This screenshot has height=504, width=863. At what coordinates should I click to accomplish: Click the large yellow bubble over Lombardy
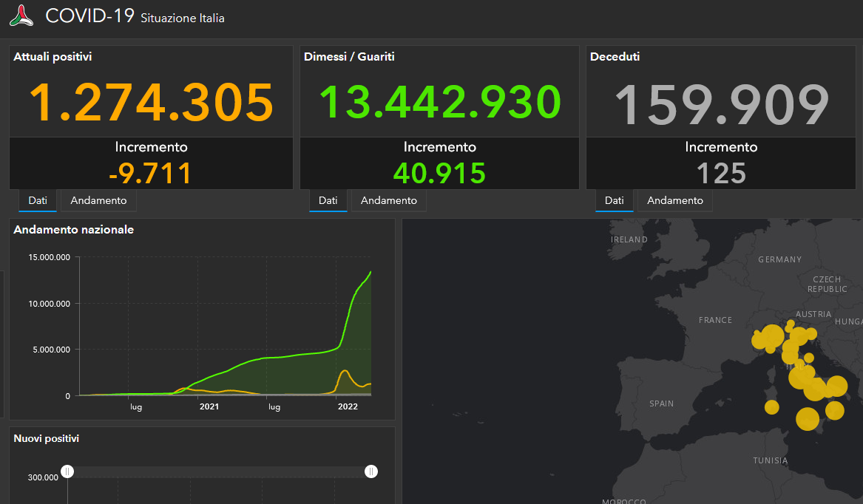[x=772, y=336]
